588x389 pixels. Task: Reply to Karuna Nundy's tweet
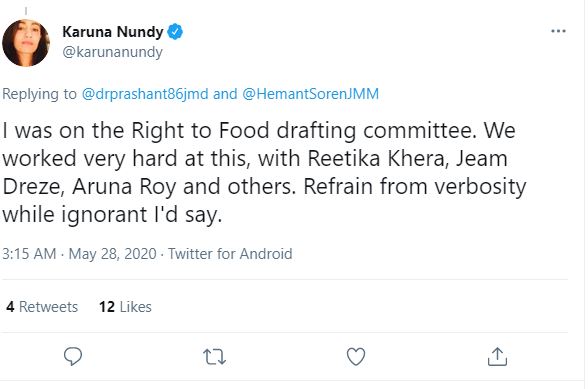click(73, 356)
